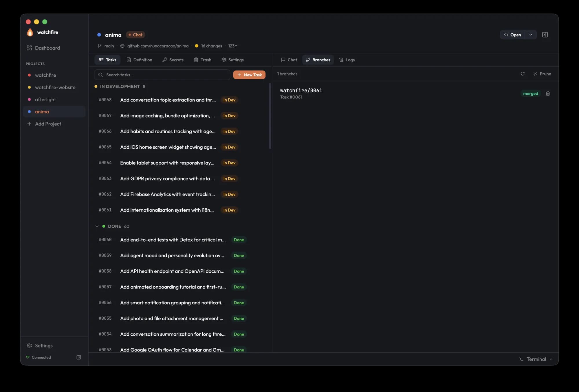Click the magnifier icon in task search
Viewport: 579px width, 392px height.
(100, 75)
